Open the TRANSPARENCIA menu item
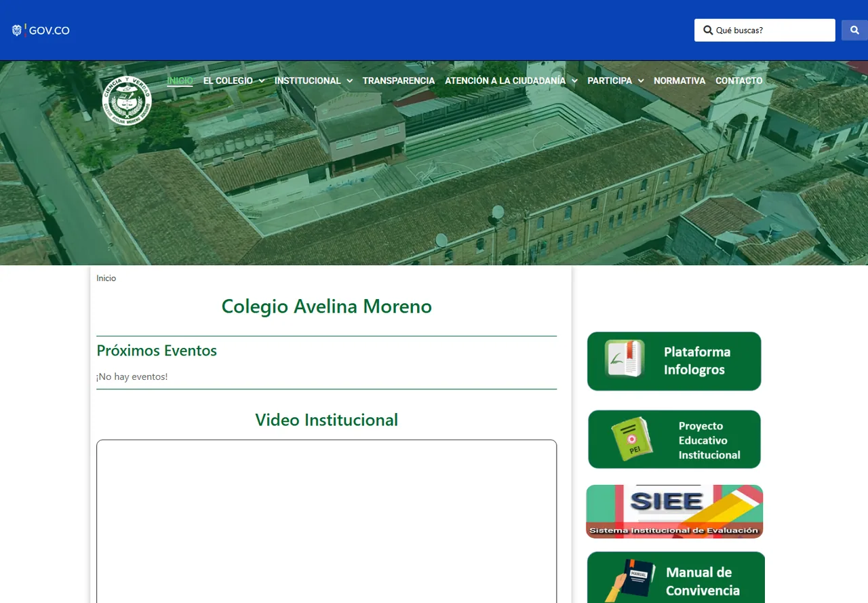The height and width of the screenshot is (603, 868). pyautogui.click(x=399, y=81)
